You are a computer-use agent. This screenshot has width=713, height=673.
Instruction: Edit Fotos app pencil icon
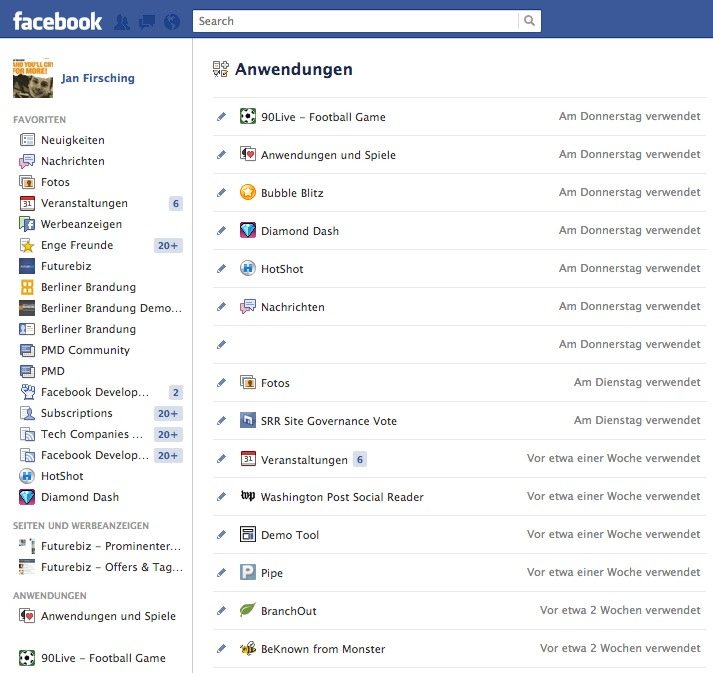[221, 383]
